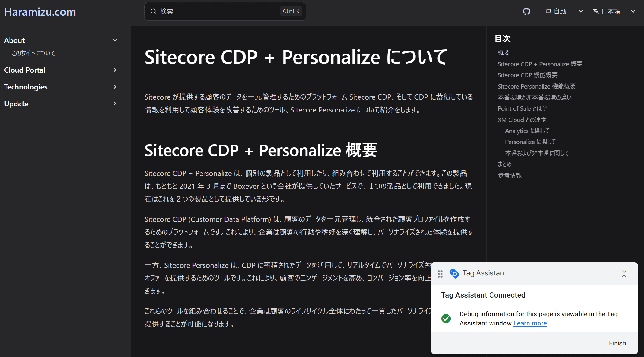
Task: Jump to Point of Sale とは？ section
Action: click(x=522, y=108)
